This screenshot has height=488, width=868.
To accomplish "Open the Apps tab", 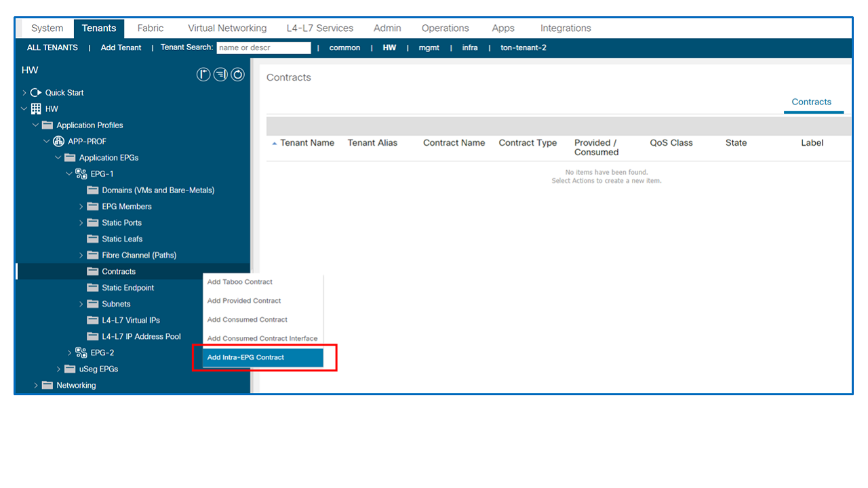I will 503,28.
